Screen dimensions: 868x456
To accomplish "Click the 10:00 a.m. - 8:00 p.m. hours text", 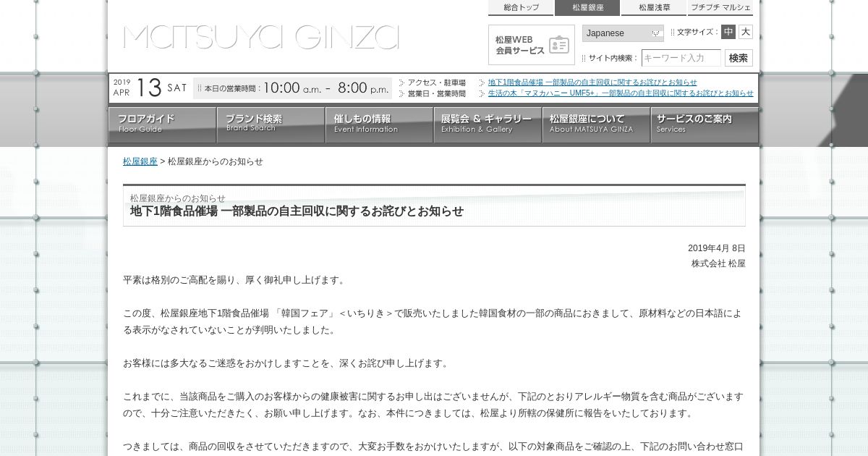I will 326,88.
